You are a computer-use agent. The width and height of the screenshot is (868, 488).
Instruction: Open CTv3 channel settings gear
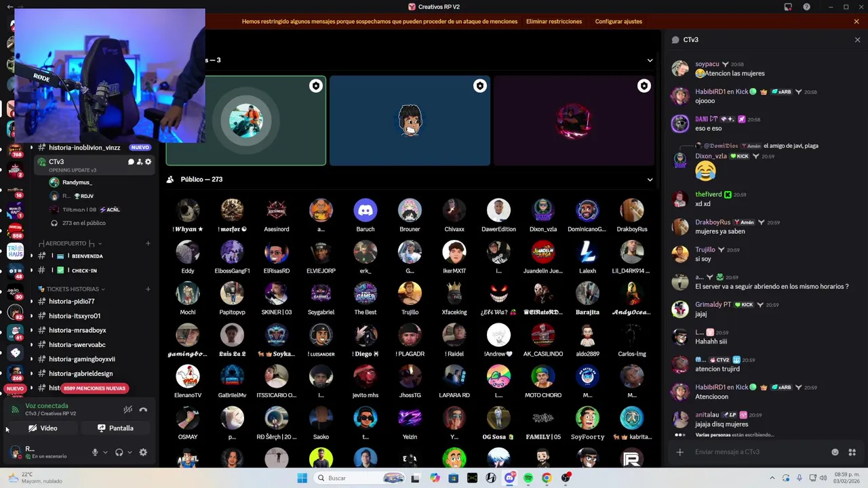[x=149, y=162]
